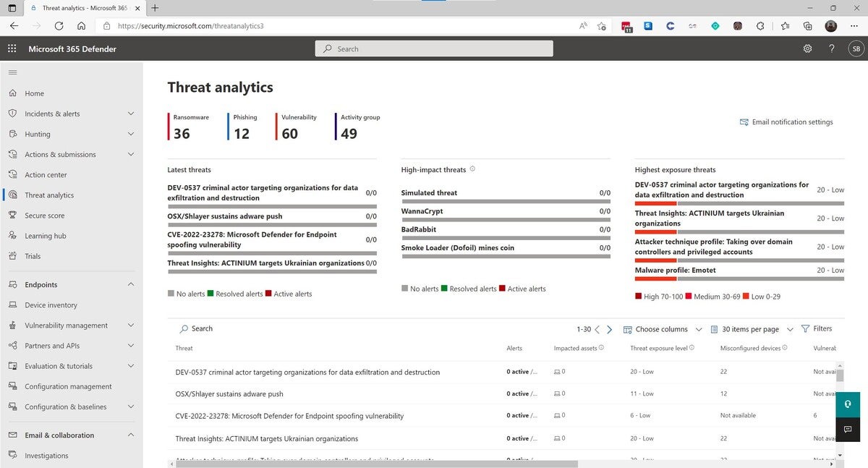
Task: Click the Vulnerability management icon
Action: 12,326
